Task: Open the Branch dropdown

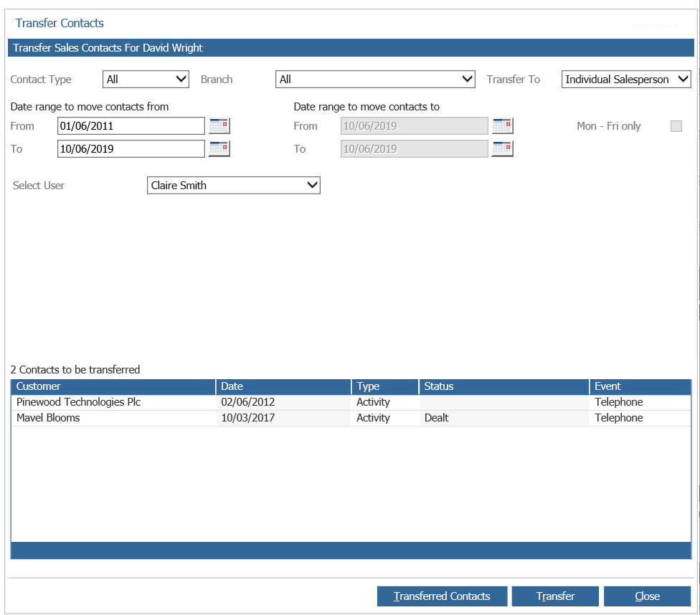Action: click(x=375, y=80)
